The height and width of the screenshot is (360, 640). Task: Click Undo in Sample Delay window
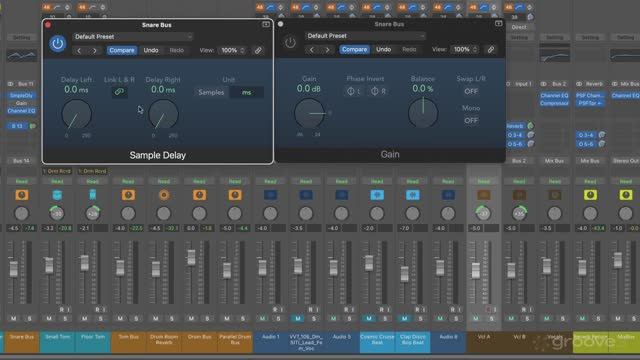coord(151,51)
